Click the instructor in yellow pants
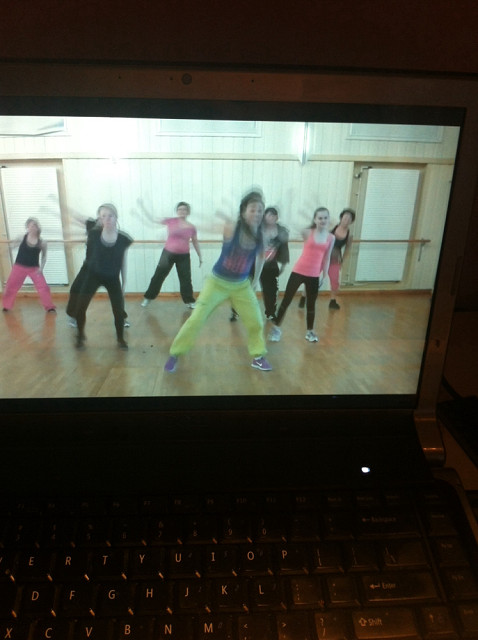Screen dimensions: 478x640 (229, 282)
